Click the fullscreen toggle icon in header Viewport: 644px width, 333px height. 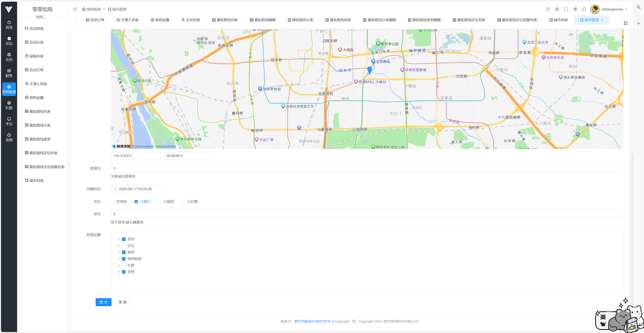tap(566, 9)
